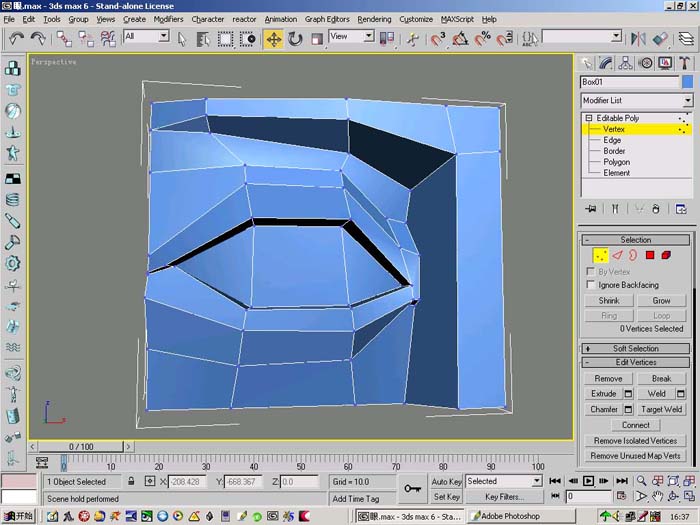The height and width of the screenshot is (525, 700).
Task: Toggle the Auto Key button
Action: 446,481
